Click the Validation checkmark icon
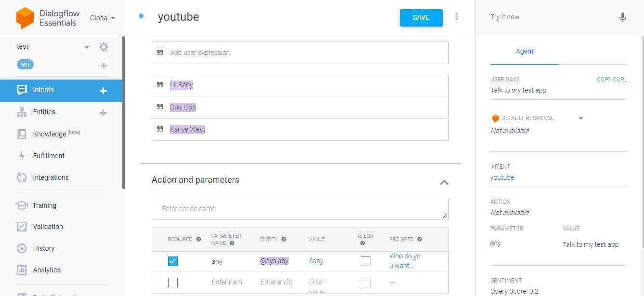 click(22, 227)
